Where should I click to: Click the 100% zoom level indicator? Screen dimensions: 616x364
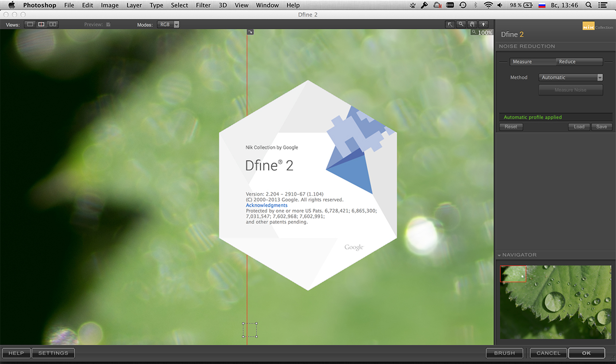[482, 33]
